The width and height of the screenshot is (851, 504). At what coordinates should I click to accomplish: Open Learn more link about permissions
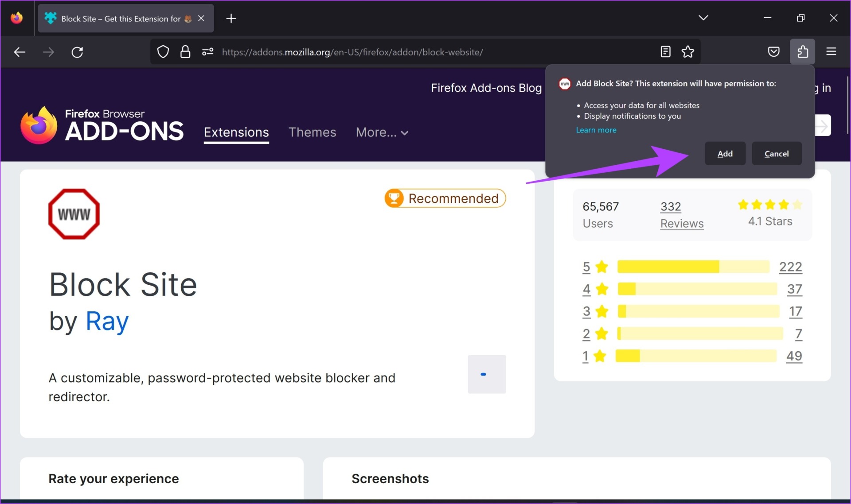tap(596, 130)
